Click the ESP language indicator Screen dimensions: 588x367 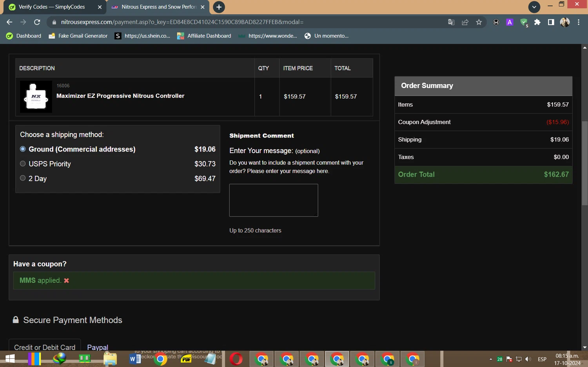pyautogui.click(x=542, y=359)
